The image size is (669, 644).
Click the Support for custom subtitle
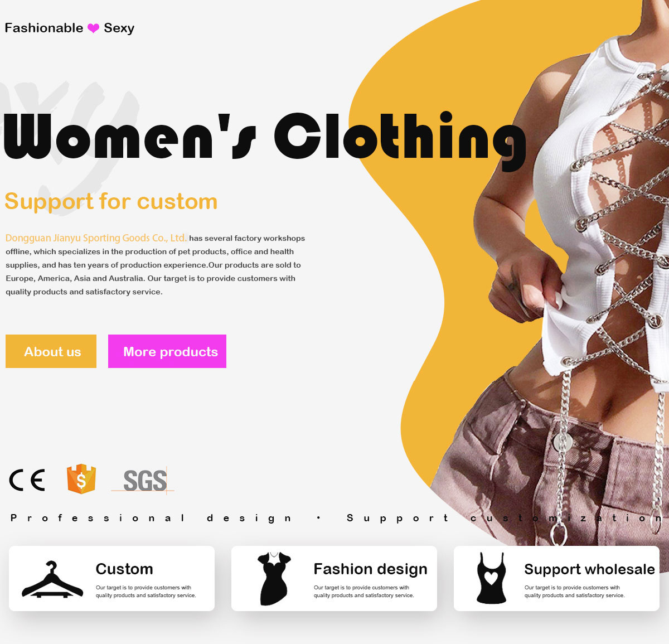coord(111,201)
